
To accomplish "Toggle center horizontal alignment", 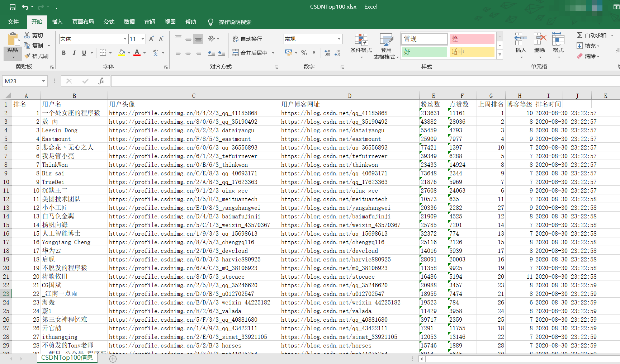I will 188,53.
